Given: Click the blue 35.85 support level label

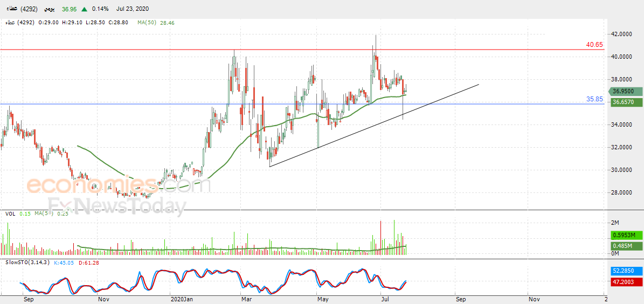Looking at the screenshot, I should pyautogui.click(x=595, y=99).
